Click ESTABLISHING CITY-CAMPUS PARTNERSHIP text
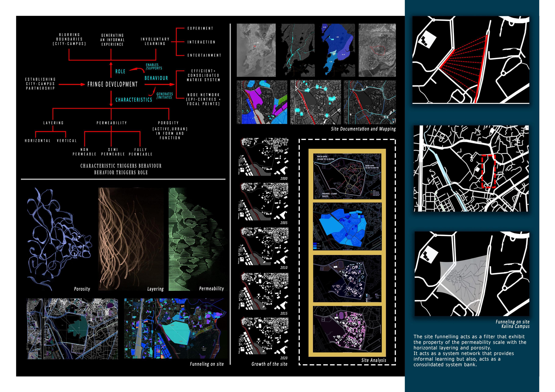Viewport: 555px width, 392px height. 40,84
